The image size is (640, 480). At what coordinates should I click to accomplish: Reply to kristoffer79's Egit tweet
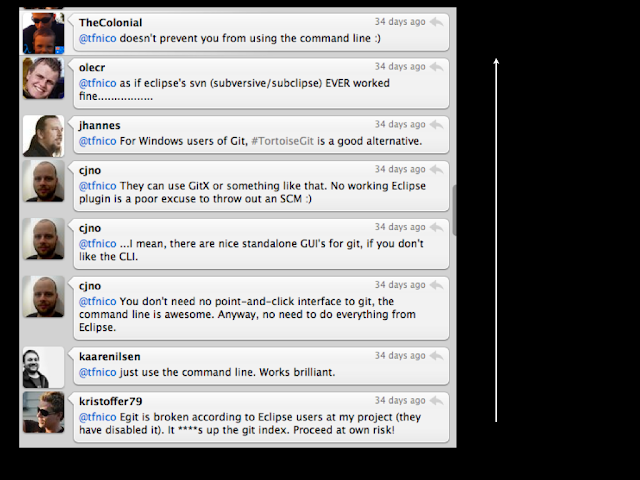pos(437,400)
